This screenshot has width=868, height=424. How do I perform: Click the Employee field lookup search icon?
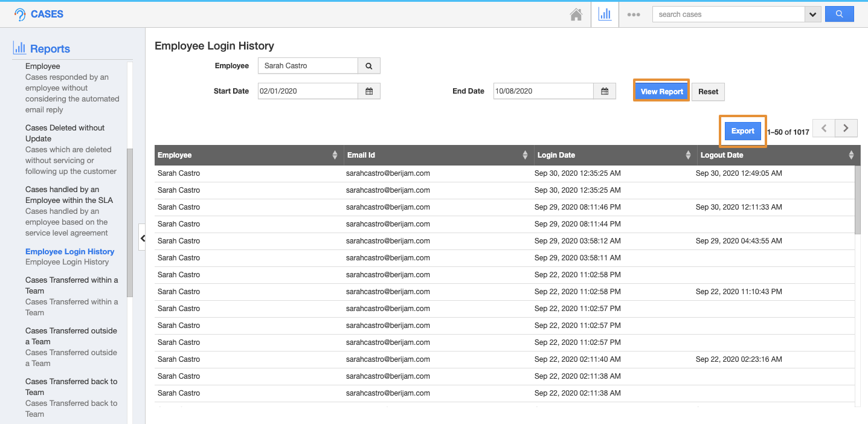pos(369,66)
